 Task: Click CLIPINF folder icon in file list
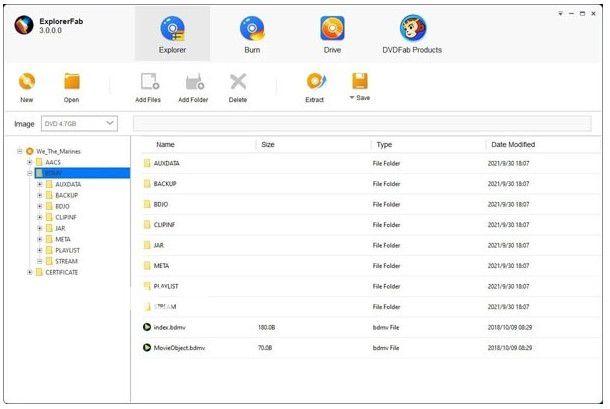pyautogui.click(x=147, y=225)
